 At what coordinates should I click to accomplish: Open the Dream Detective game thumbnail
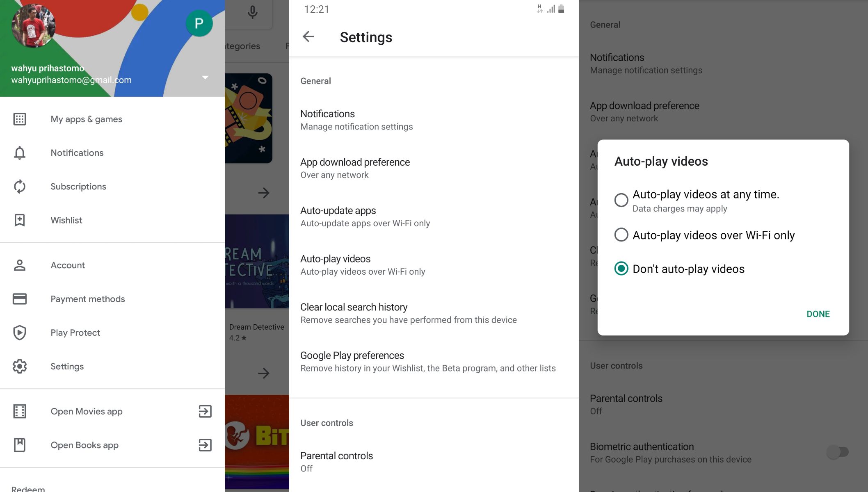tap(257, 261)
